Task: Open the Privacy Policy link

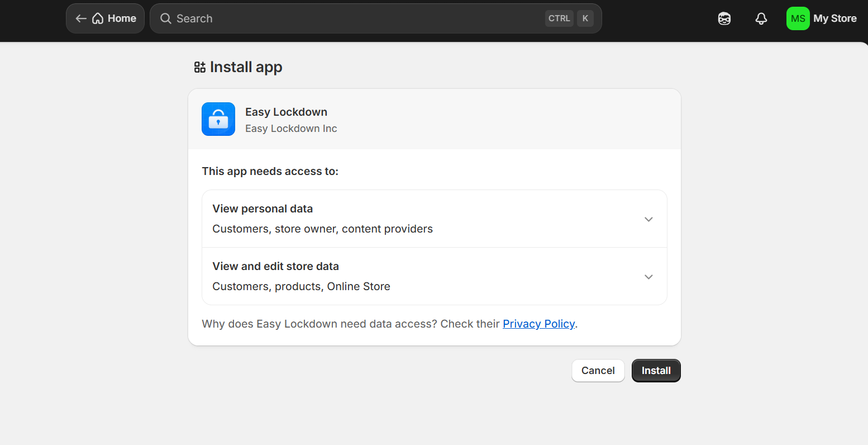Action: coord(539,324)
